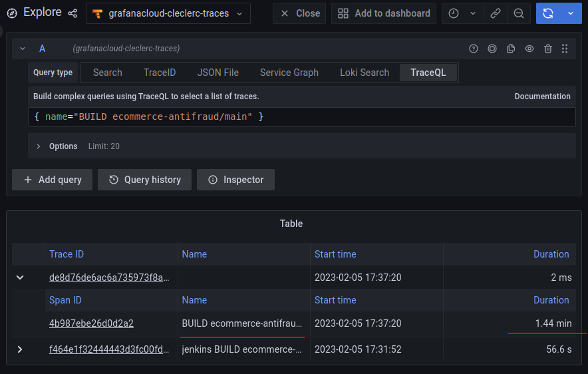The width and height of the screenshot is (588, 374).
Task: Click the Explore compass icon
Action: tap(12, 13)
